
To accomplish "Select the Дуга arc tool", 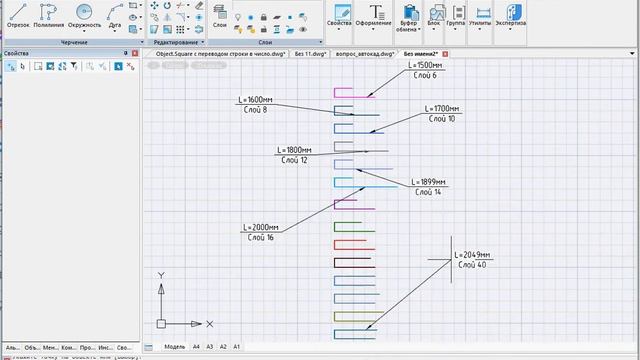I will [115, 15].
